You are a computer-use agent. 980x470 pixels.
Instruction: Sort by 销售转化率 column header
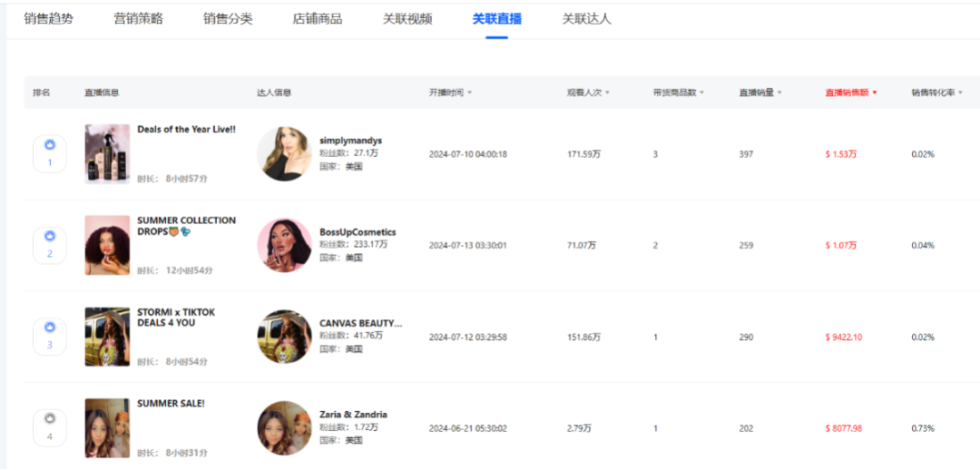coord(936,93)
